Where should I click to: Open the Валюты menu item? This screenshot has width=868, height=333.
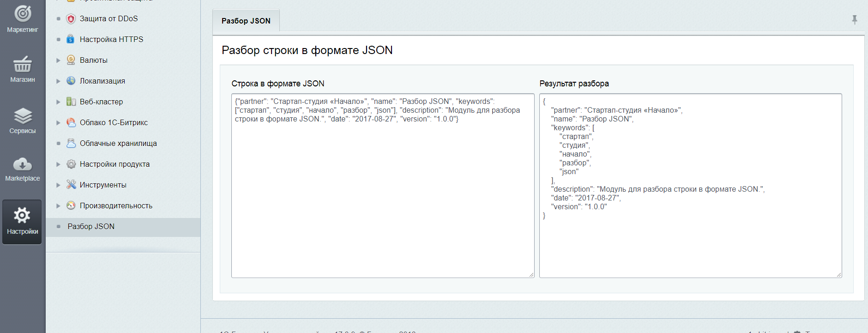click(x=94, y=60)
